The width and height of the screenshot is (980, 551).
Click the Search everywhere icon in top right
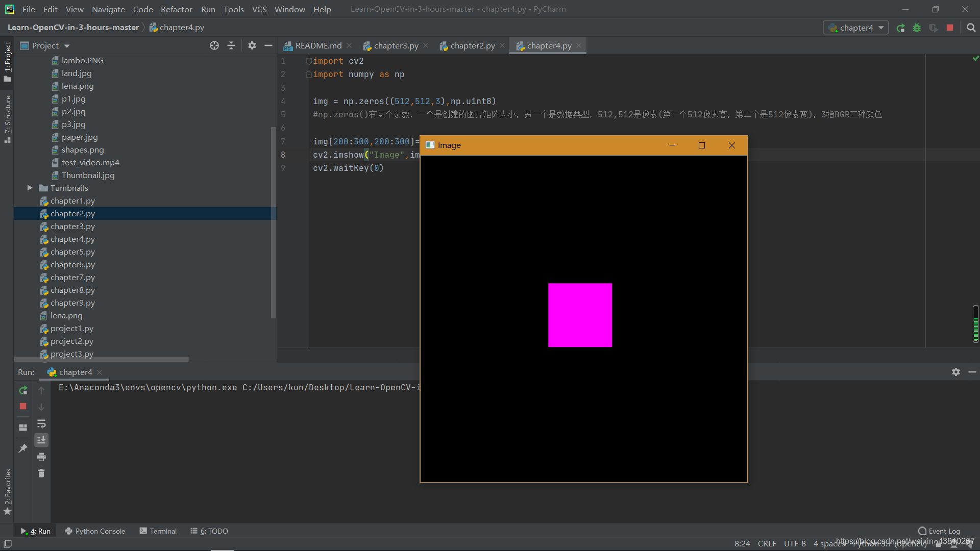pyautogui.click(x=971, y=28)
